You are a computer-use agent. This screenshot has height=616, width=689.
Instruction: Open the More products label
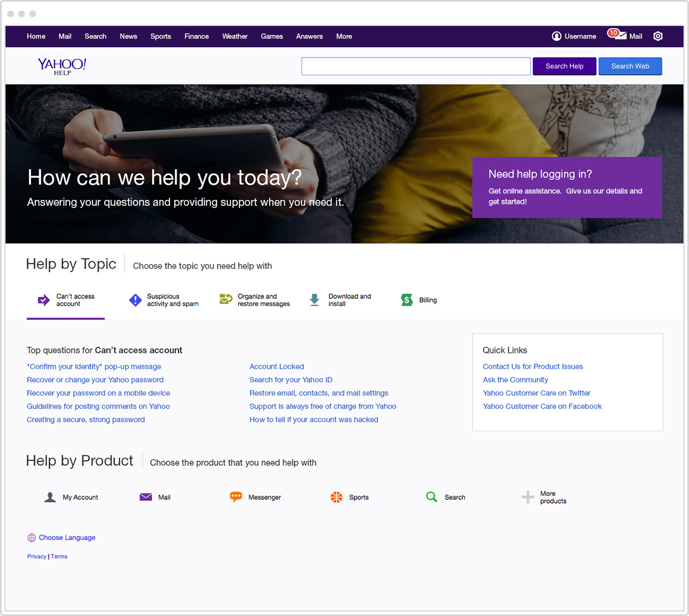(553, 498)
